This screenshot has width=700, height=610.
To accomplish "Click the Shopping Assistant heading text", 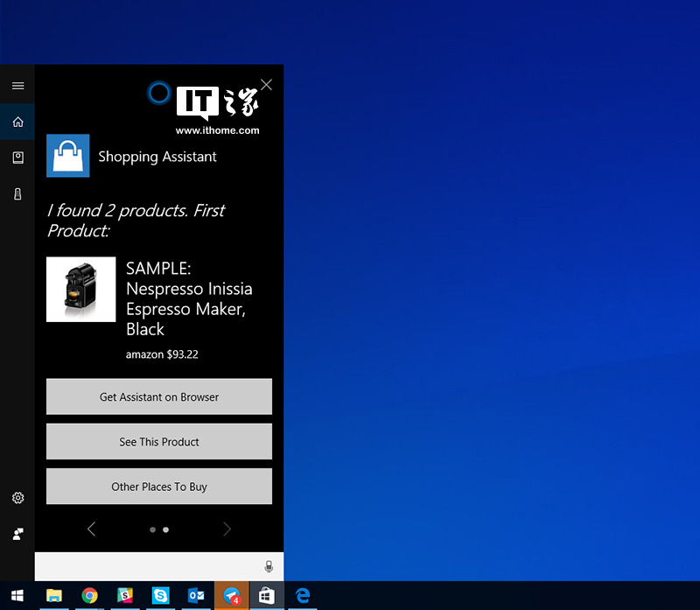I will pyautogui.click(x=157, y=157).
